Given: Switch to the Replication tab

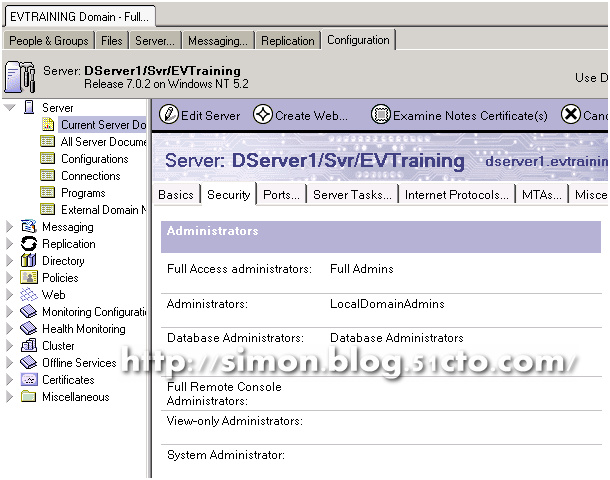Looking at the screenshot, I should coord(287,40).
